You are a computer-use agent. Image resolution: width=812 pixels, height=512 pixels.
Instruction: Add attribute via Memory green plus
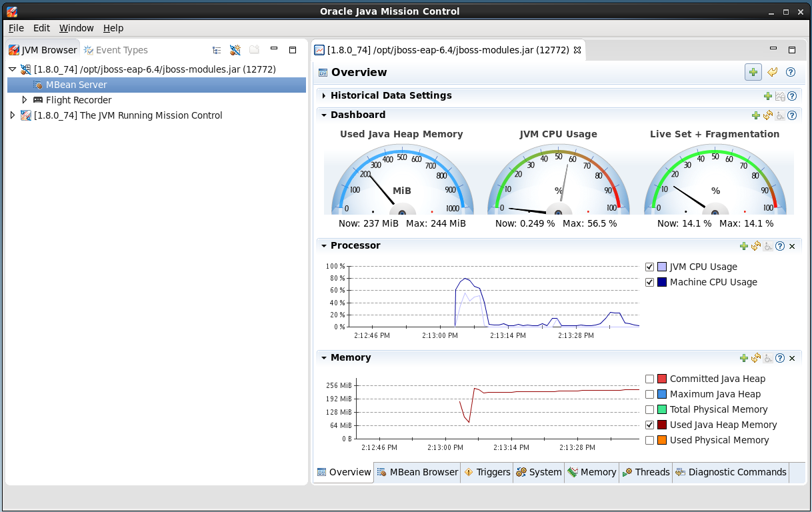(744, 358)
